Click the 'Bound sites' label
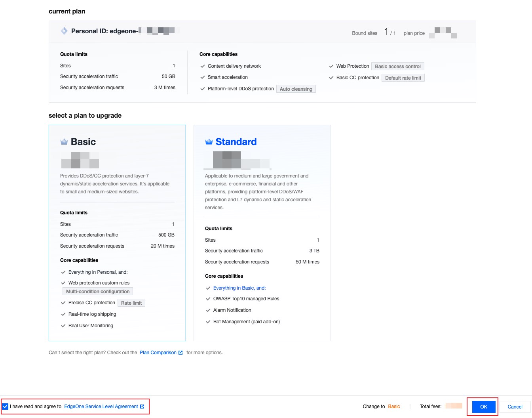 tap(365, 33)
